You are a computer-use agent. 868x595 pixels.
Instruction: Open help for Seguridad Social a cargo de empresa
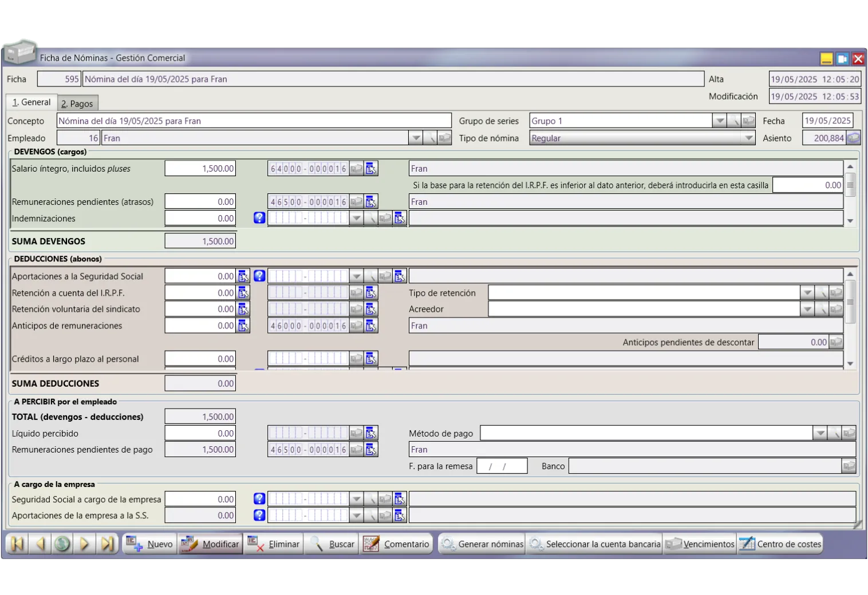(x=259, y=499)
